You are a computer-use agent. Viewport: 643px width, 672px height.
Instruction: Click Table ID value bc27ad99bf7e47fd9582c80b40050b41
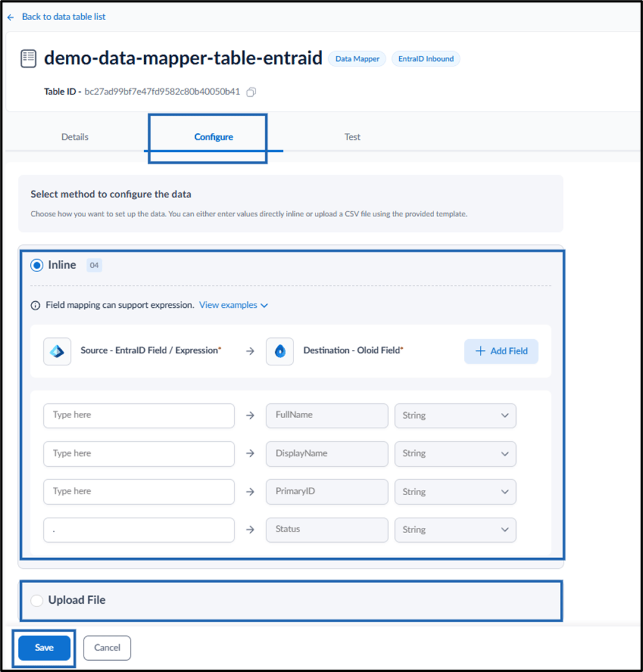pos(163,92)
